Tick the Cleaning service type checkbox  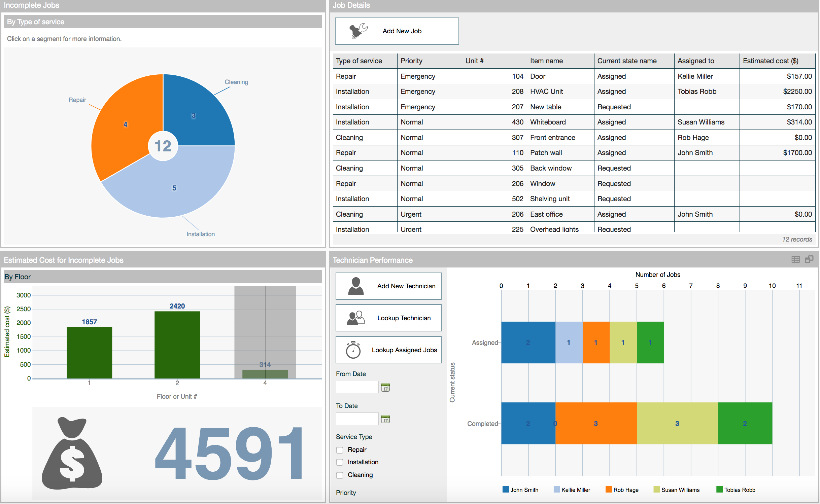click(340, 475)
